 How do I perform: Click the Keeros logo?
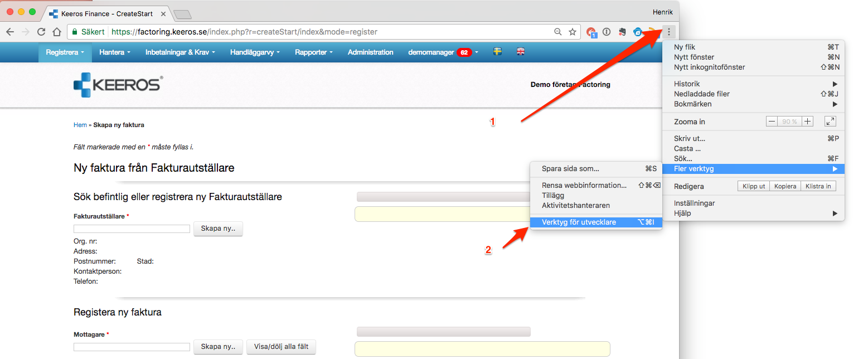(x=118, y=85)
